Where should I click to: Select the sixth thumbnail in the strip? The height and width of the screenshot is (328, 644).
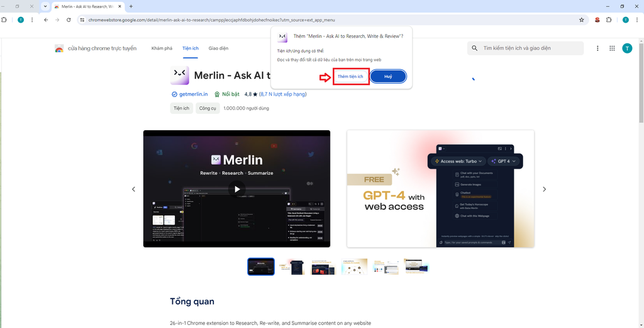tap(417, 266)
